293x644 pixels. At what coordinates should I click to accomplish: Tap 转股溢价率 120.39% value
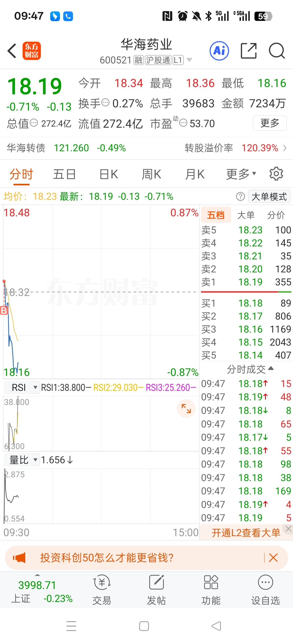coord(260,148)
